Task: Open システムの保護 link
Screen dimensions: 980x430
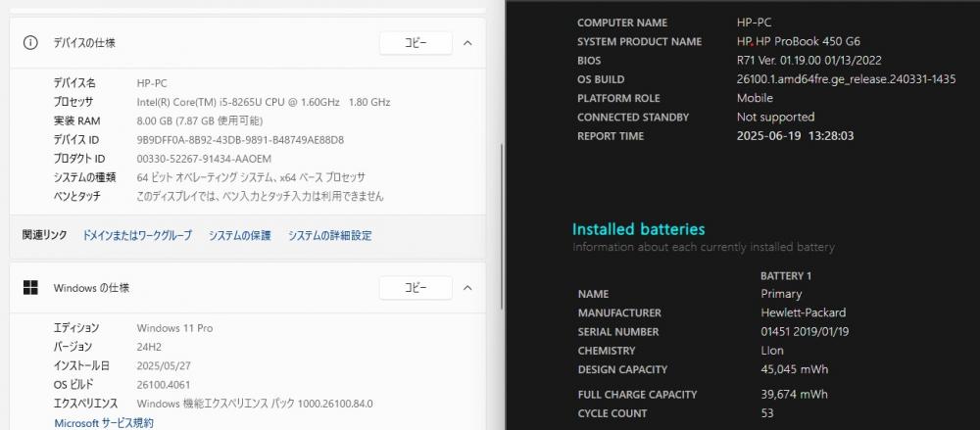Action: pyautogui.click(x=240, y=236)
